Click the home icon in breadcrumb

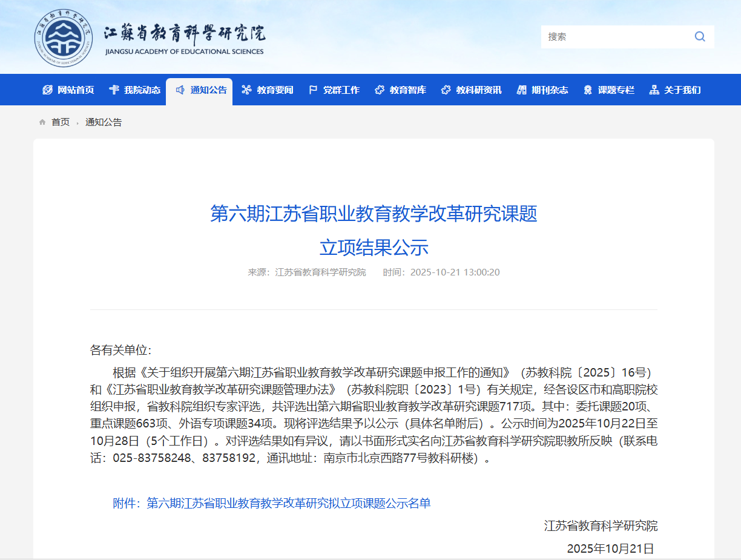click(42, 122)
